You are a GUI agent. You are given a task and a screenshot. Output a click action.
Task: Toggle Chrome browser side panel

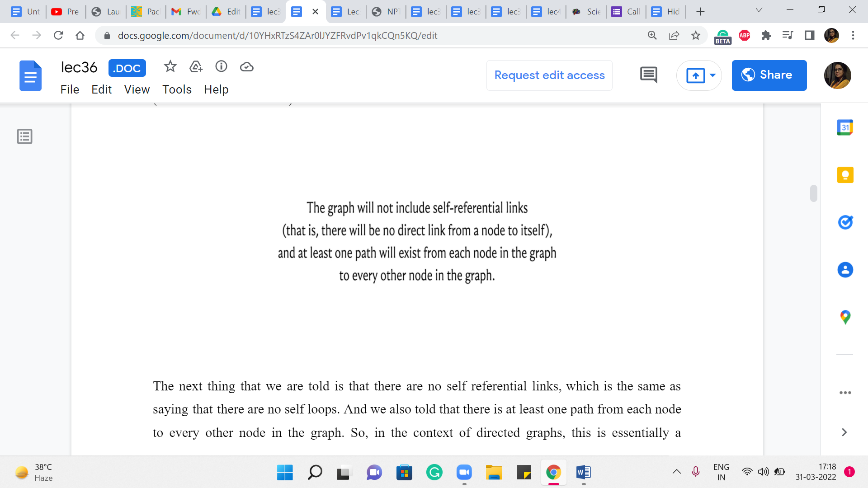[x=809, y=35]
